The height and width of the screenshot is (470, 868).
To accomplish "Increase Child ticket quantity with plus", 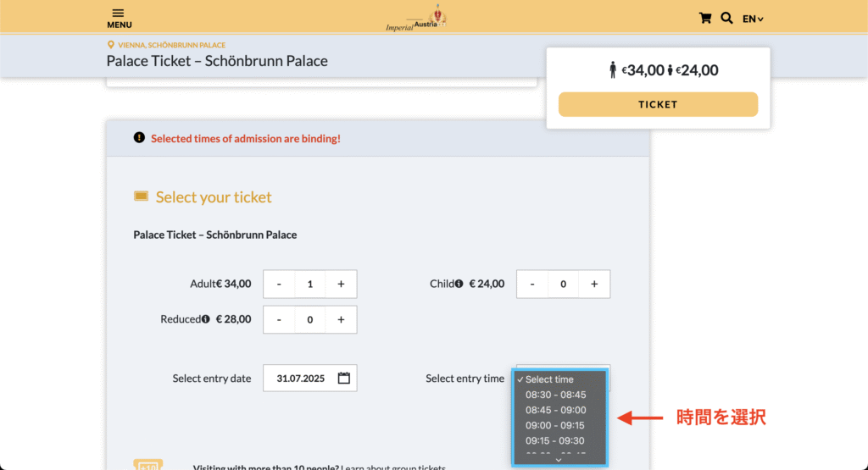I will [x=594, y=284].
